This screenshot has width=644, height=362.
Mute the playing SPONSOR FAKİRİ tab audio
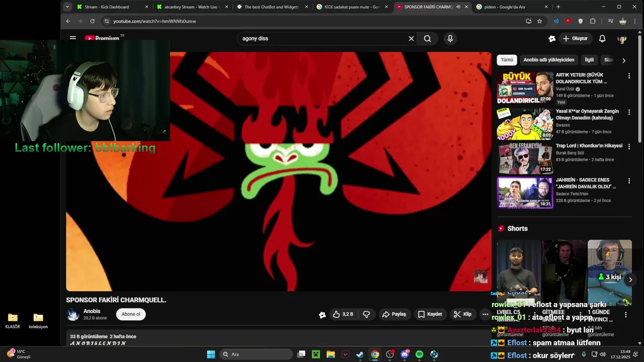[458, 7]
